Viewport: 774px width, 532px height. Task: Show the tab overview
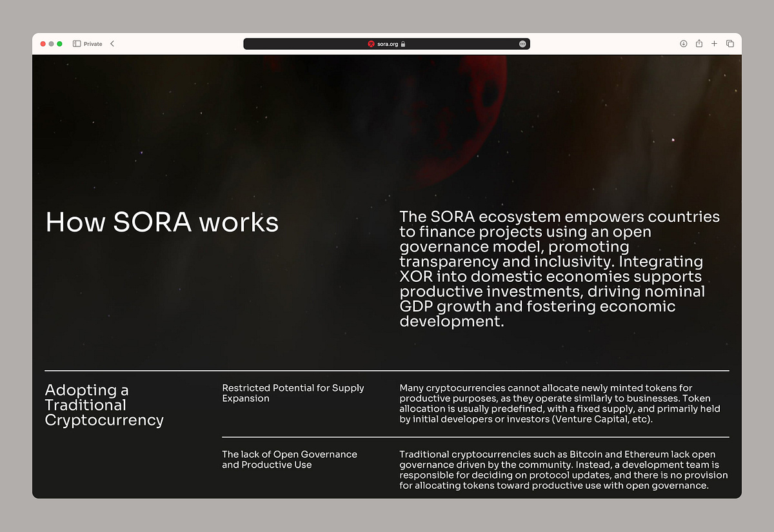pyautogui.click(x=730, y=44)
